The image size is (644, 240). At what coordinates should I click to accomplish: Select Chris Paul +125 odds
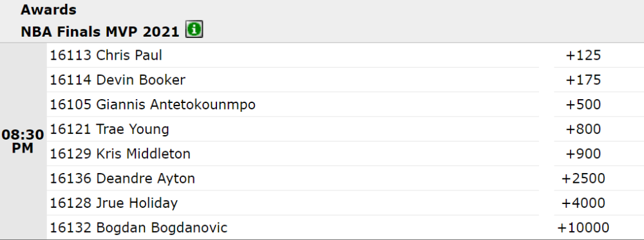(x=583, y=55)
